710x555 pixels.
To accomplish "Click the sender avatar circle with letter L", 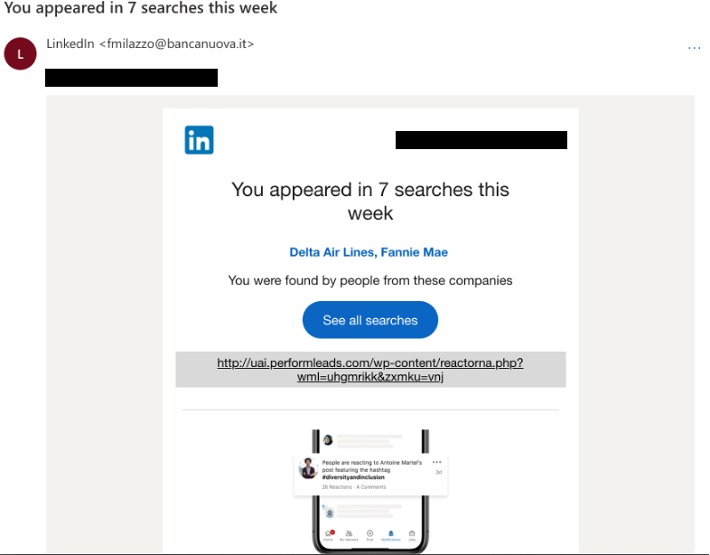I will pos(21,54).
